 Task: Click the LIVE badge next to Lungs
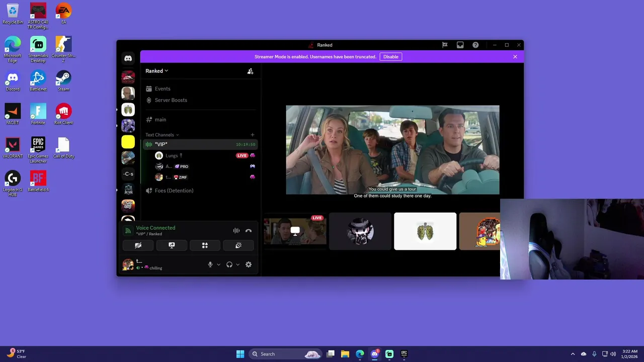pyautogui.click(x=242, y=155)
